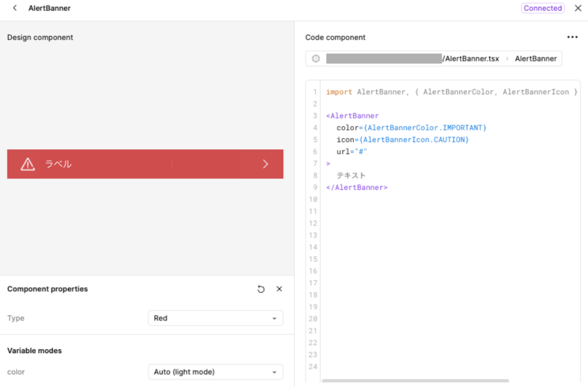Image resolution: width=588 pixels, height=387 pixels.
Task: Open the Type dropdown showing Red
Action: click(215, 318)
